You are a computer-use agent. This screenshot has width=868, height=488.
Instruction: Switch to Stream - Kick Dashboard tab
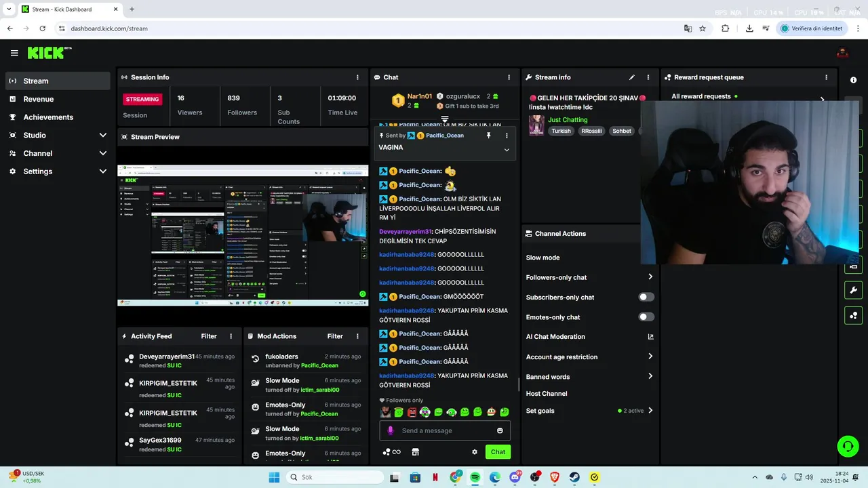pyautogui.click(x=69, y=9)
